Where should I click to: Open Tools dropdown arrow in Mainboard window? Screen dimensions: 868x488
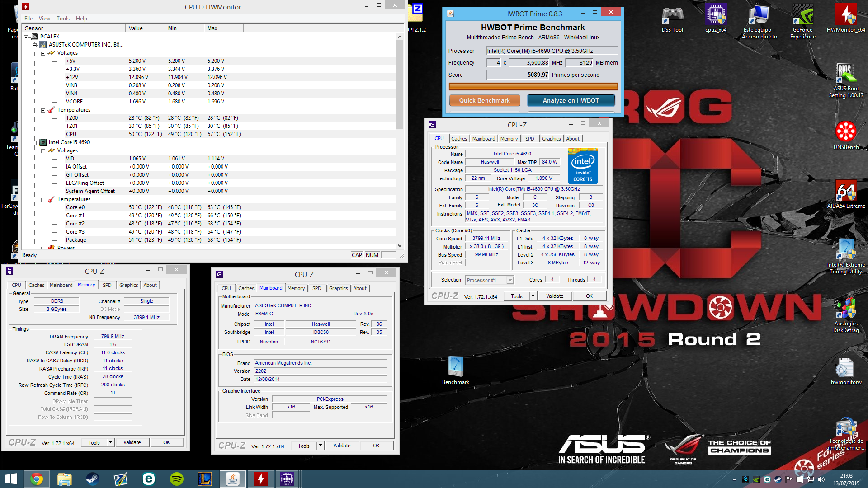click(x=320, y=446)
